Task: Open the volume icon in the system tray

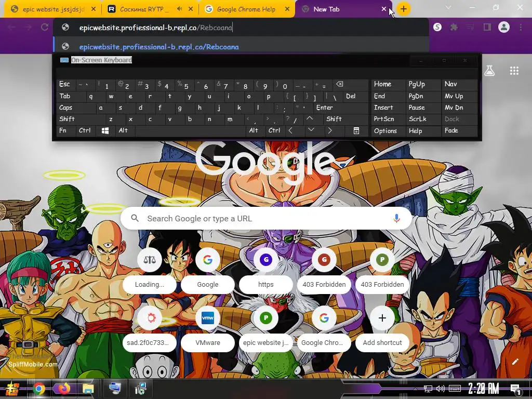Action: 441,389
